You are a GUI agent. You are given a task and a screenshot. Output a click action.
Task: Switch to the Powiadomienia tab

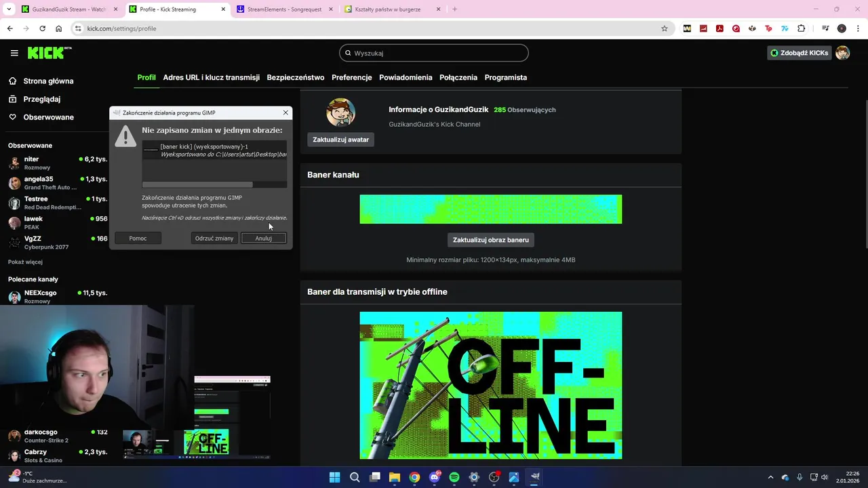[x=406, y=77]
